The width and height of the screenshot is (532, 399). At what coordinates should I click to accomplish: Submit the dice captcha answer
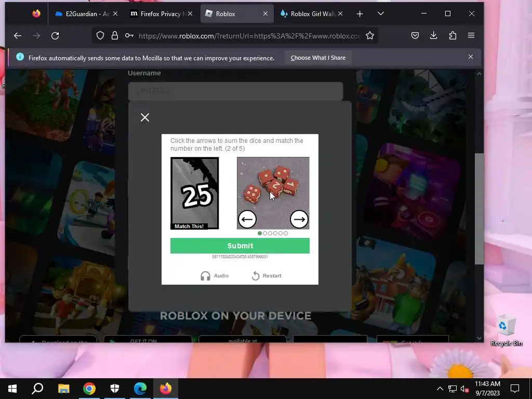point(240,246)
